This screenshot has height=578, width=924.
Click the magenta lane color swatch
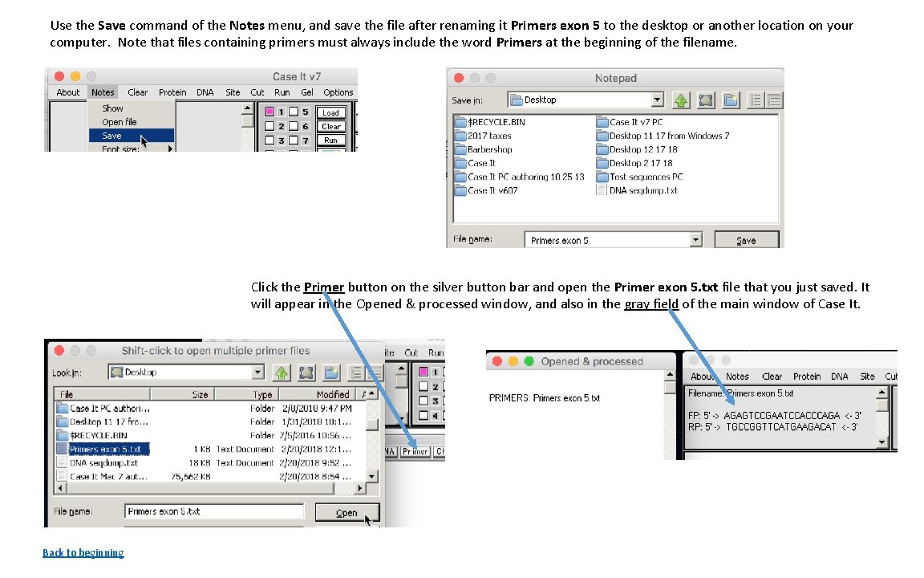coord(270,112)
